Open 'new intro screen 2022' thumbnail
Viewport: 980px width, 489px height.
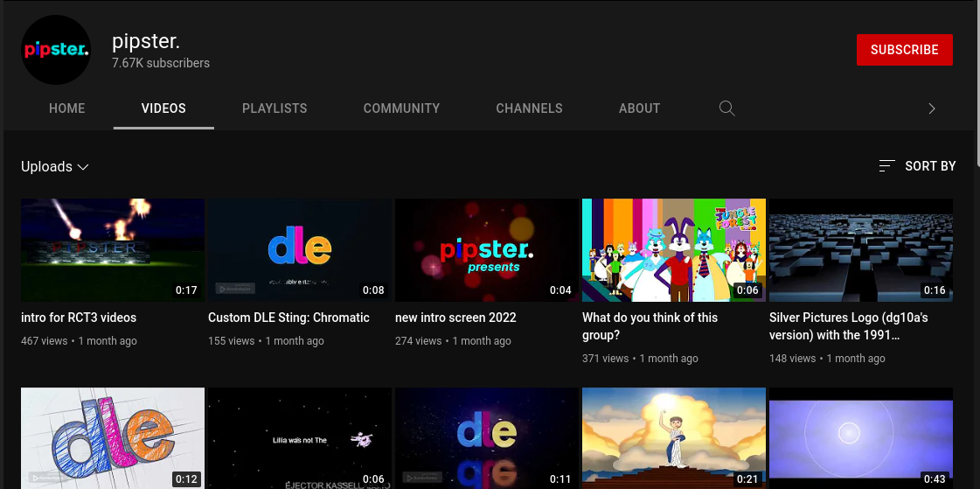pos(486,250)
